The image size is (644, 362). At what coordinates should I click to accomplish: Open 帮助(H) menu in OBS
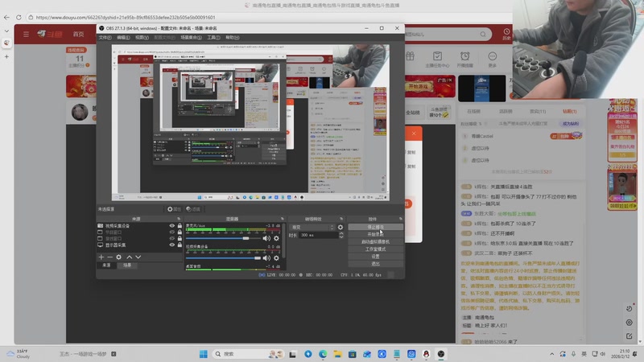coord(232,37)
